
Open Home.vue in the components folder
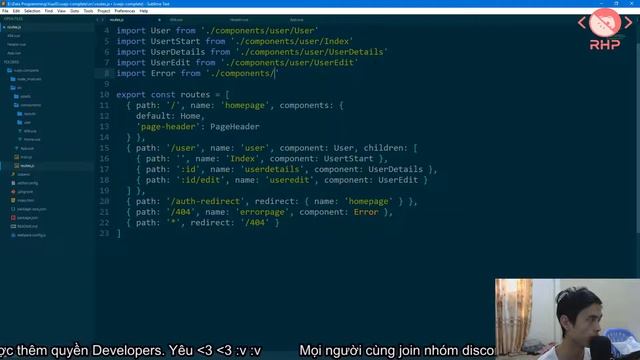click(x=32, y=140)
